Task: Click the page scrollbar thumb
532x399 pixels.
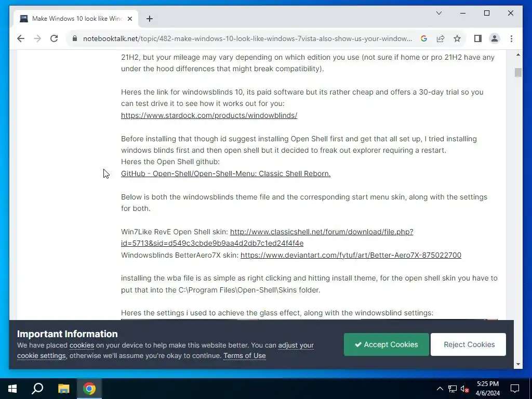Action: (x=518, y=73)
